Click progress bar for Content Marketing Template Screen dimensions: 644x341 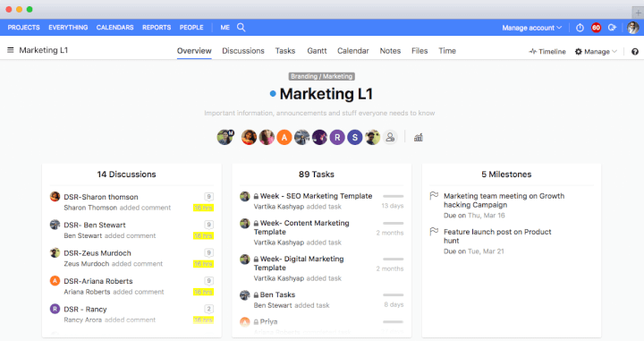393,223
